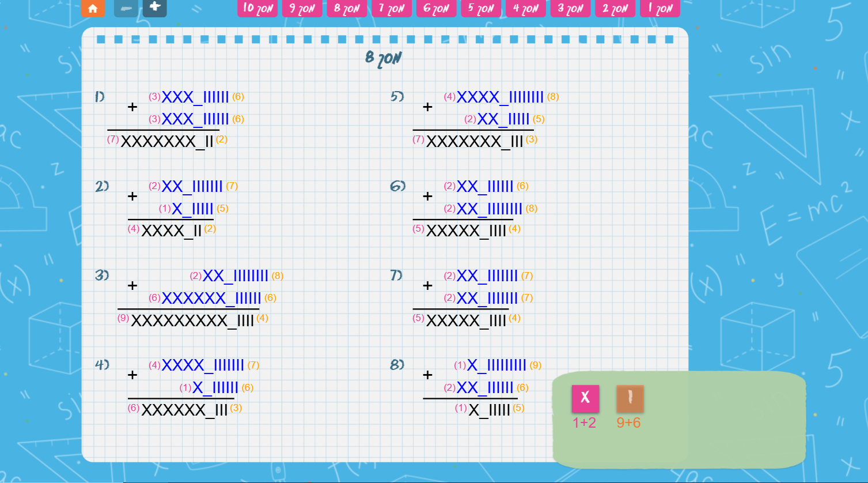Click the answer row of problem 5
This screenshot has height=483, width=868.
(474, 141)
